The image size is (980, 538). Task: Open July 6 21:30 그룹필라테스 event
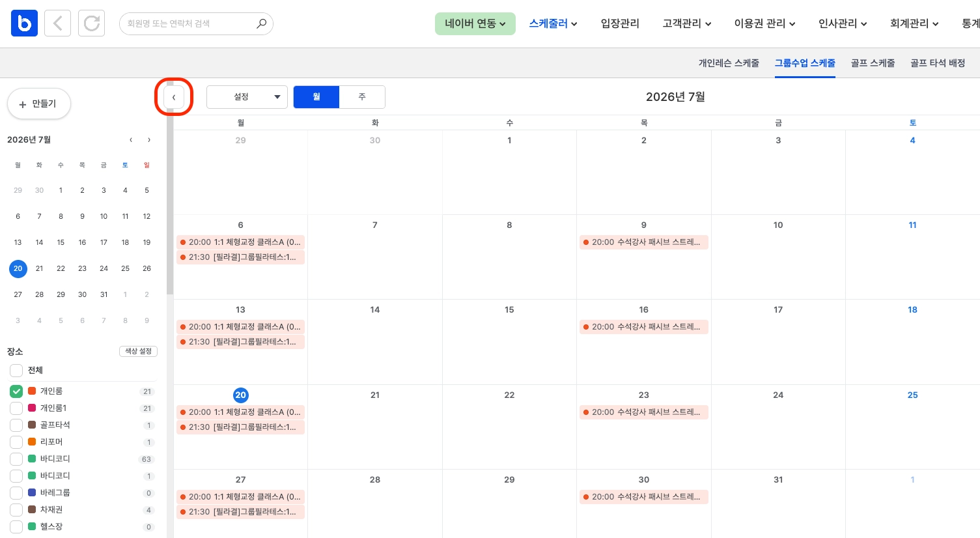[x=240, y=257]
